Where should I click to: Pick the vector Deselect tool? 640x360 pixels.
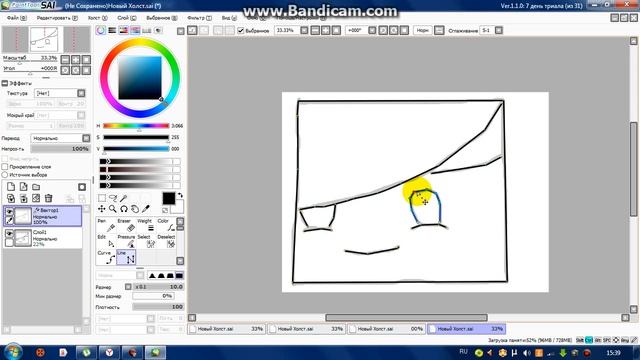(166, 241)
